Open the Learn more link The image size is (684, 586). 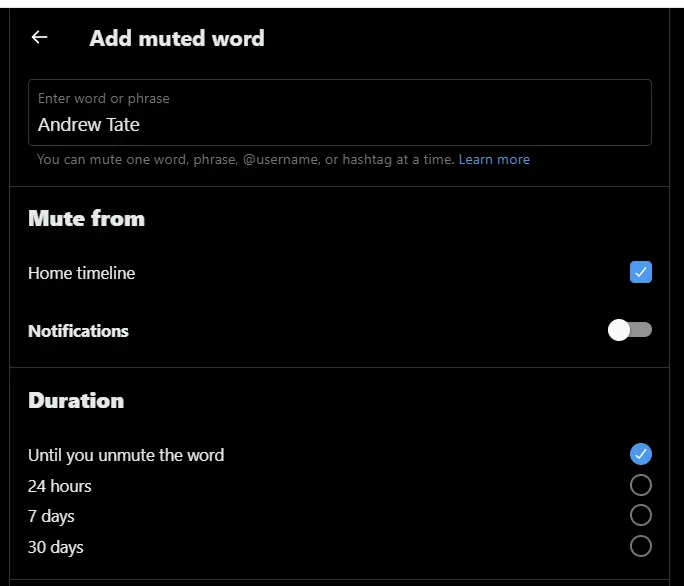tap(494, 160)
